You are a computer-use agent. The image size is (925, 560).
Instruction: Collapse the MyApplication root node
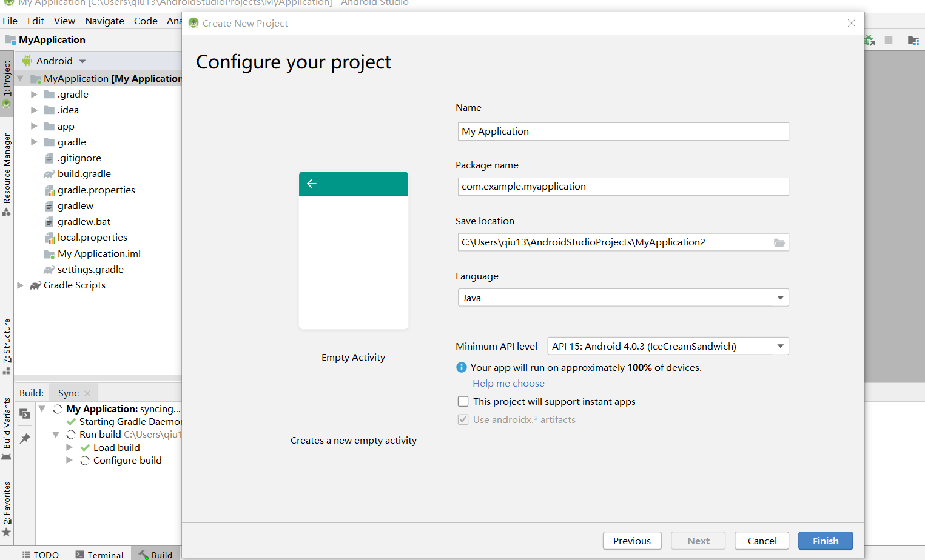tap(20, 79)
